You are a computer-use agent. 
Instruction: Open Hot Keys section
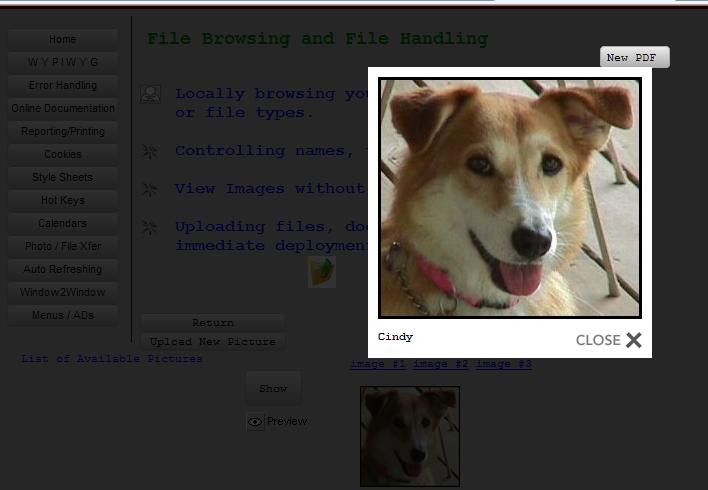coord(63,200)
